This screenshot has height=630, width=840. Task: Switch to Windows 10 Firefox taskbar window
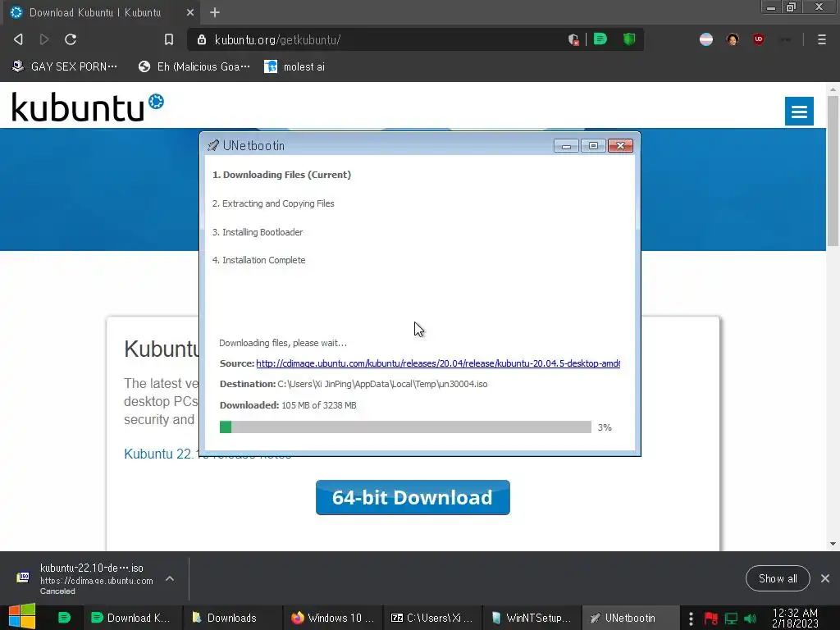[x=333, y=618]
